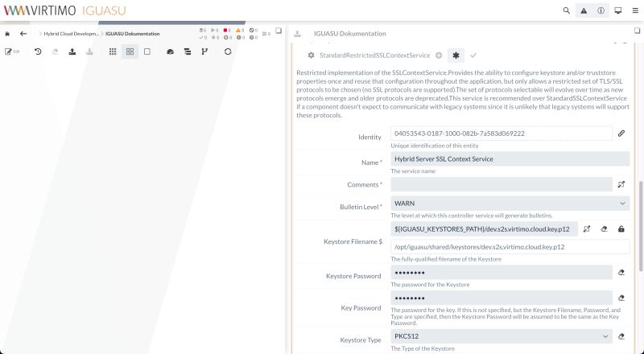Viewport: 644px width, 354px height.
Task: Open the Bulletin Level WARN dropdown
Action: (x=510, y=204)
